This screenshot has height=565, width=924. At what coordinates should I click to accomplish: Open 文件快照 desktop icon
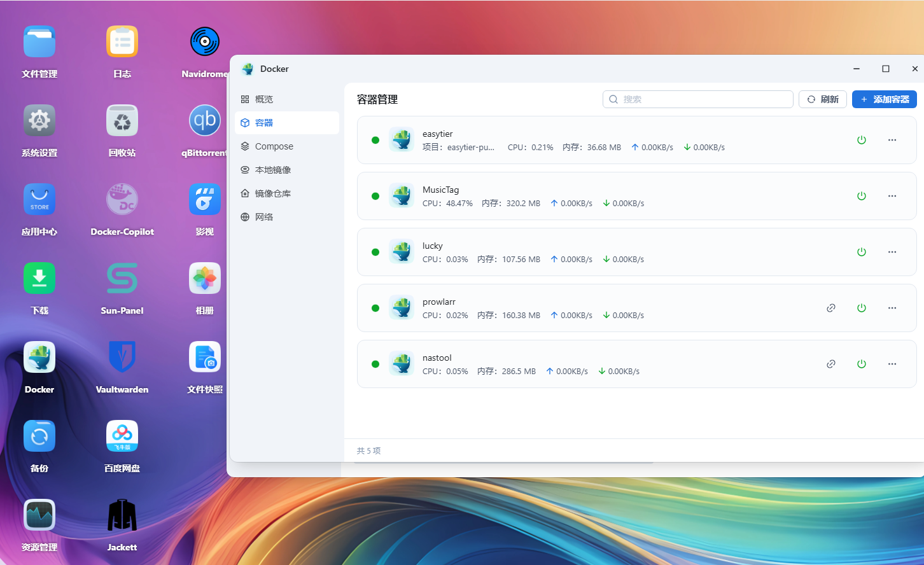[x=205, y=358]
